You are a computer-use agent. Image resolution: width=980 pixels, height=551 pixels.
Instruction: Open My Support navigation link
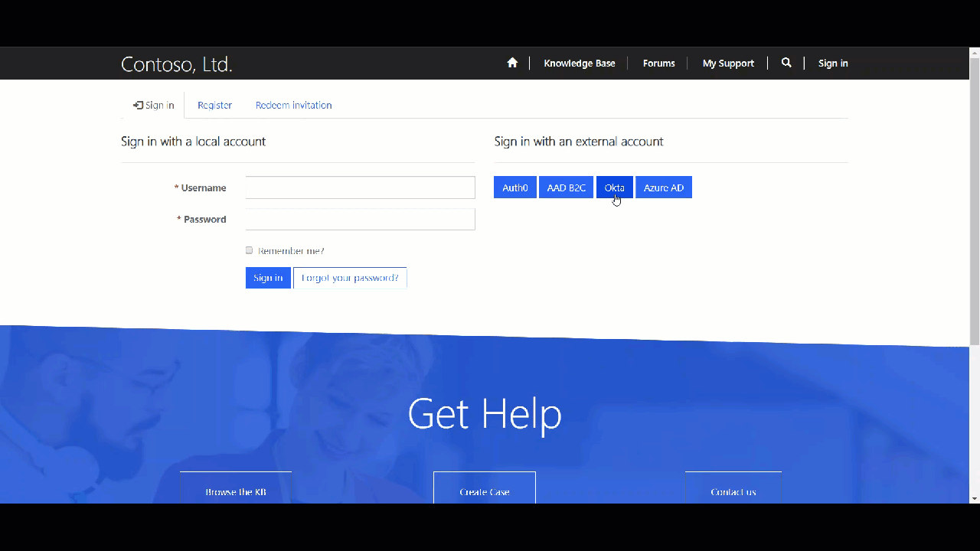(x=728, y=64)
